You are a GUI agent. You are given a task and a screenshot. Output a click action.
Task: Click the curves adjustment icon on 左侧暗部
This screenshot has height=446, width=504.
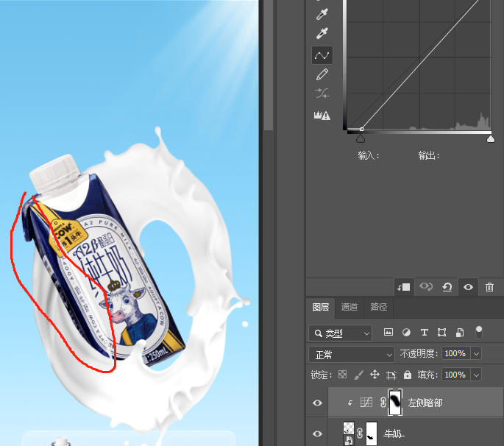[x=366, y=403]
